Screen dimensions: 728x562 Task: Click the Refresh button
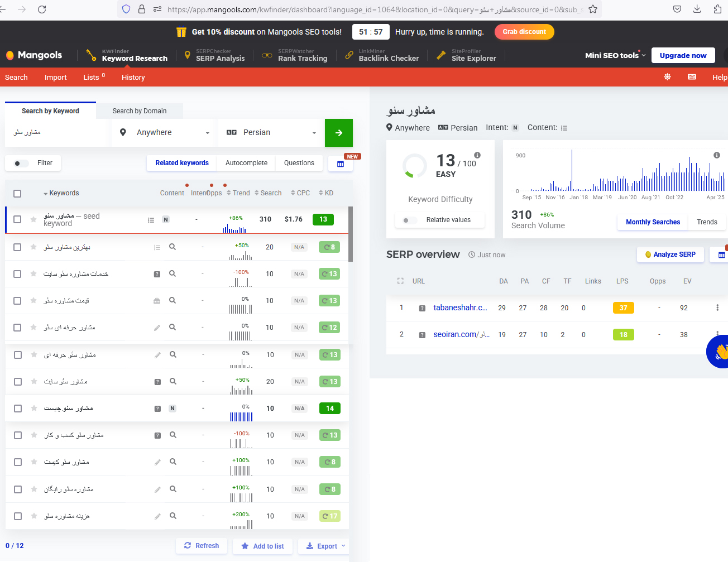[202, 546]
